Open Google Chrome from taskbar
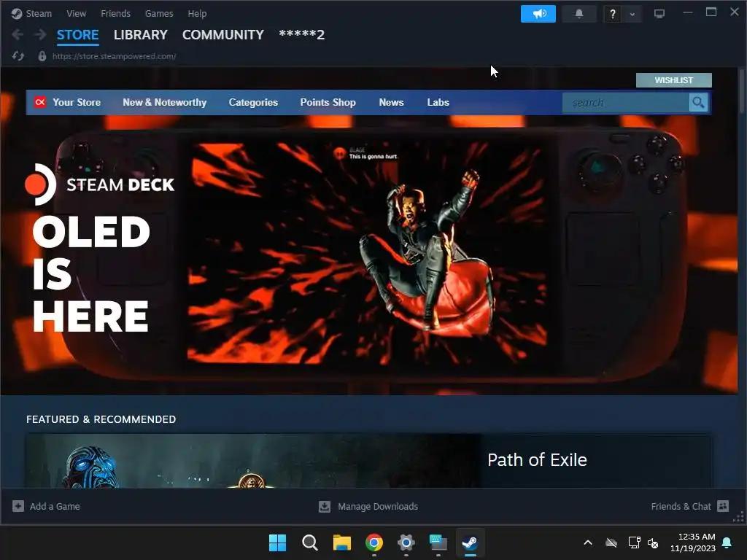This screenshot has width=747, height=560. [x=374, y=542]
